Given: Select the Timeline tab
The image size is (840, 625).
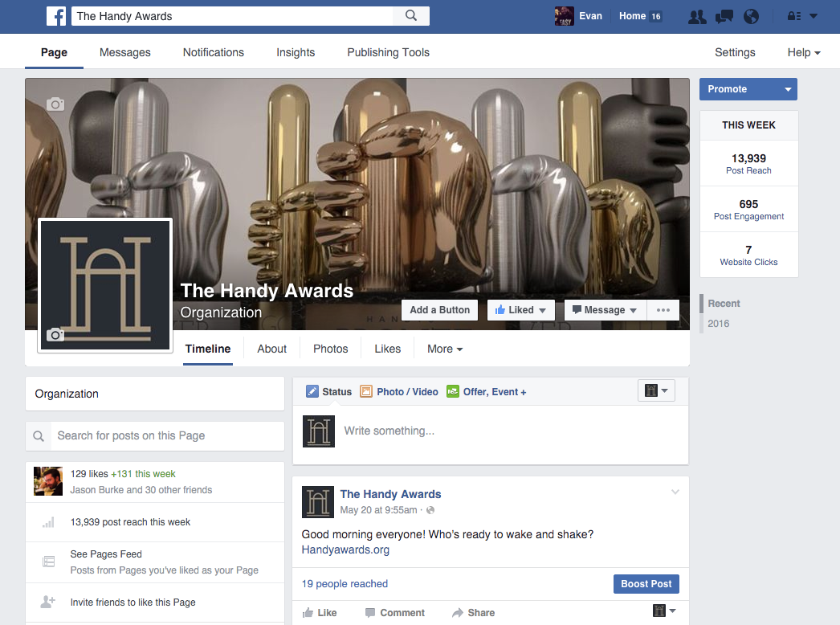Looking at the screenshot, I should click(x=208, y=349).
